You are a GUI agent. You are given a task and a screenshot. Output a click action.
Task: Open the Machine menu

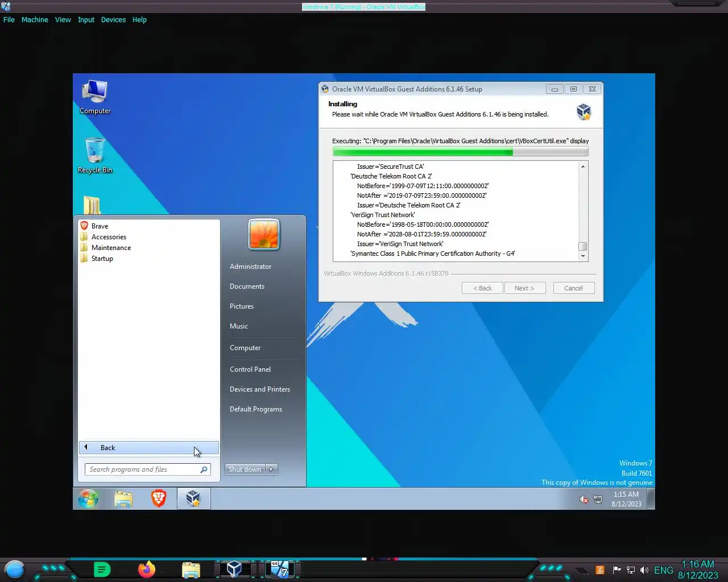(x=35, y=19)
